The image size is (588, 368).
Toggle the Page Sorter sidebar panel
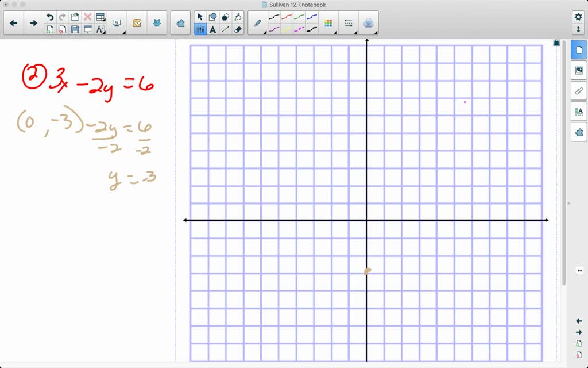tap(579, 50)
